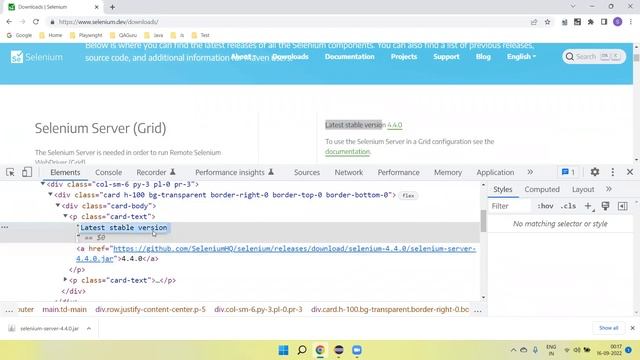Close the DevTools panel
640x360 pixels.
click(630, 172)
